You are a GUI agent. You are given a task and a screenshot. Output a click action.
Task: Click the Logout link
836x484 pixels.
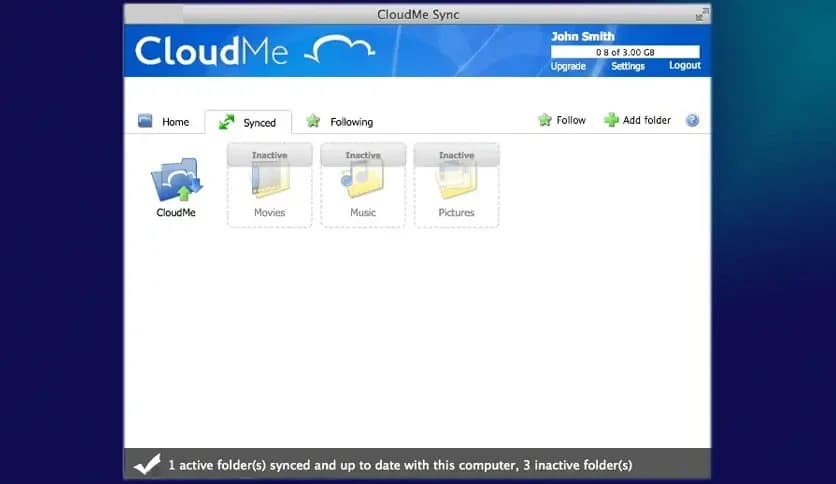(685, 65)
